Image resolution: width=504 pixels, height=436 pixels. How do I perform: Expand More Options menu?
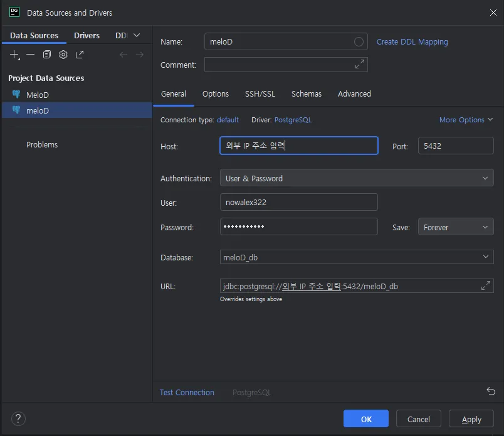pos(466,120)
